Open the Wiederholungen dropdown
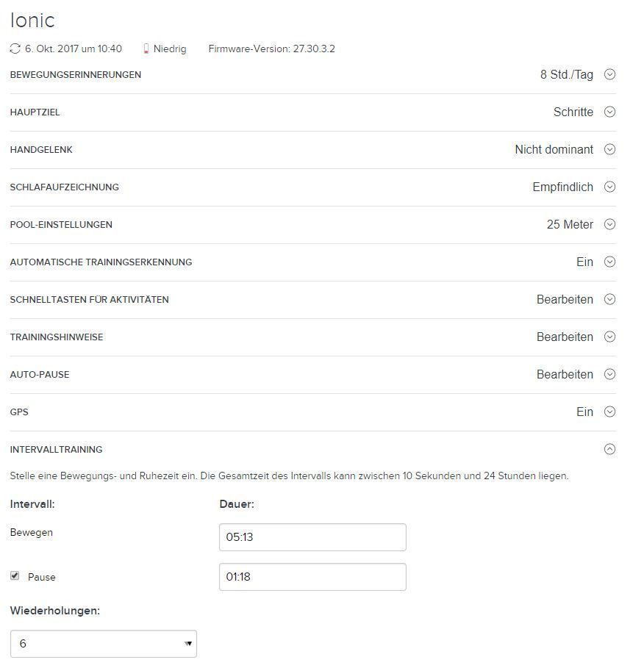Image resolution: width=644 pixels, height=671 pixels. click(104, 644)
